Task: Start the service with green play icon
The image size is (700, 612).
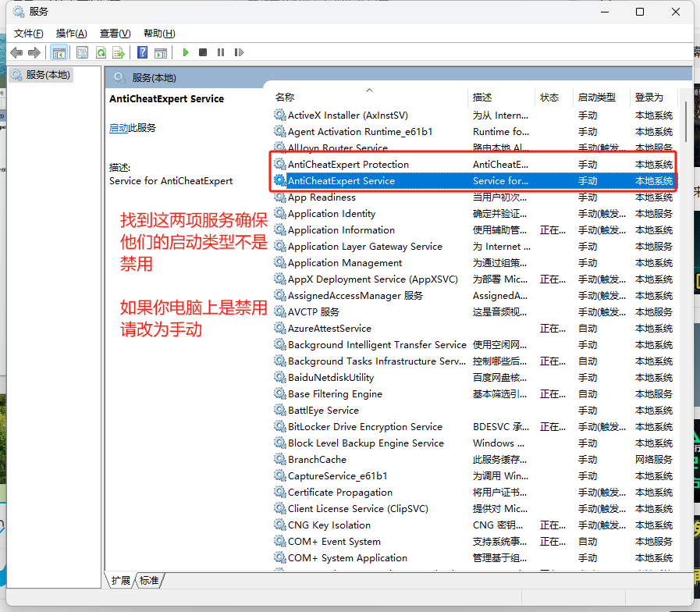Action: tap(186, 52)
